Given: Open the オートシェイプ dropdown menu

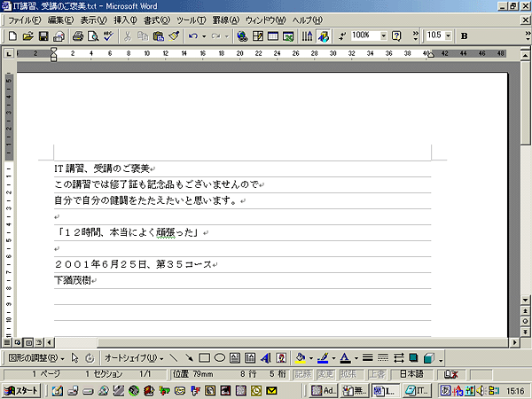Looking at the screenshot, I should 134,358.
